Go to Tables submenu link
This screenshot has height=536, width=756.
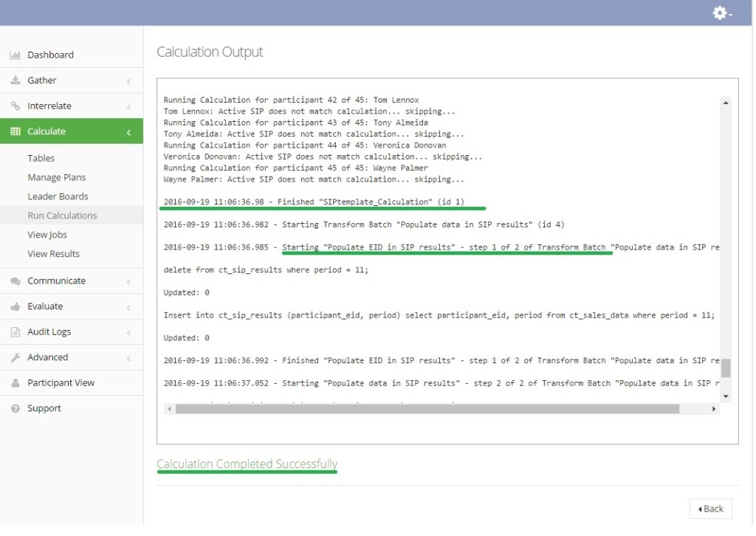pyautogui.click(x=41, y=158)
